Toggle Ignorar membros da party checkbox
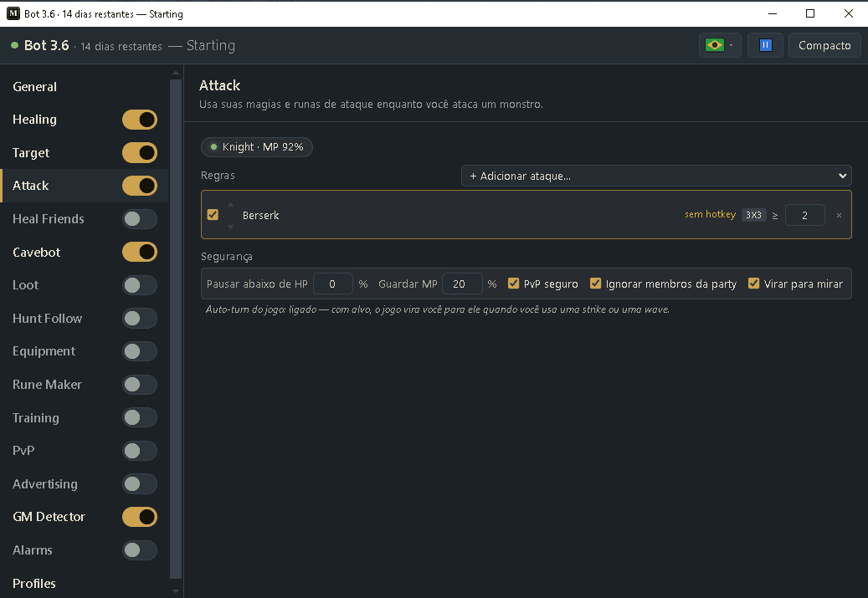 (595, 284)
